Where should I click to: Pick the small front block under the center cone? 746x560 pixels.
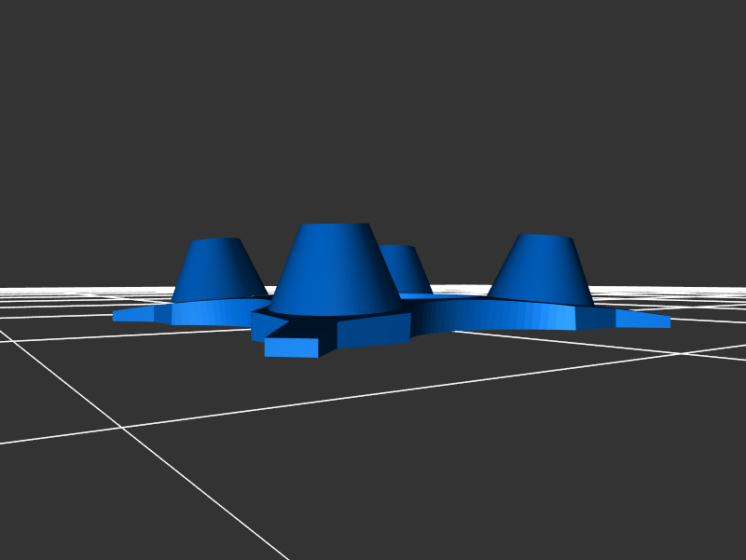click(291, 348)
